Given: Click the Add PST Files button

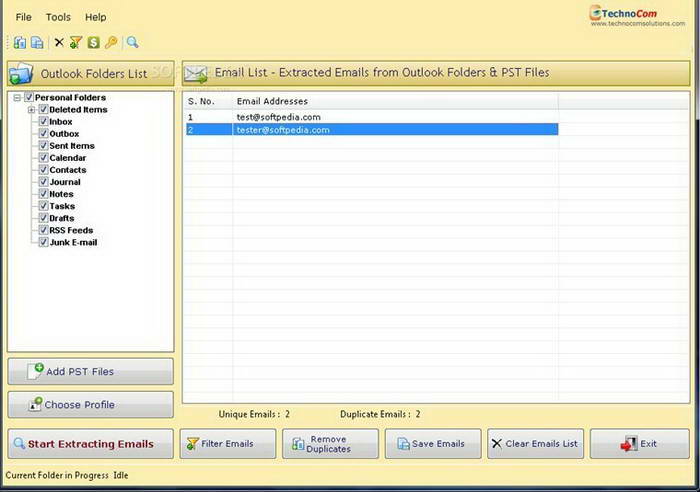Looking at the screenshot, I should pos(91,371).
